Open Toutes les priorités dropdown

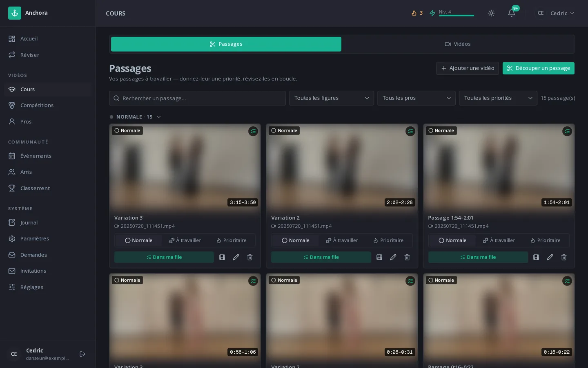[x=498, y=98]
